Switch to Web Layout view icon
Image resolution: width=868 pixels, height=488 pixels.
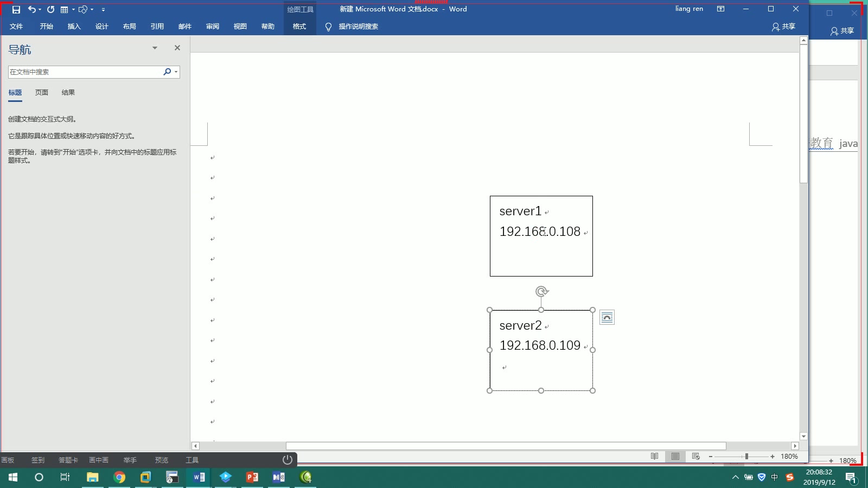[x=696, y=457]
